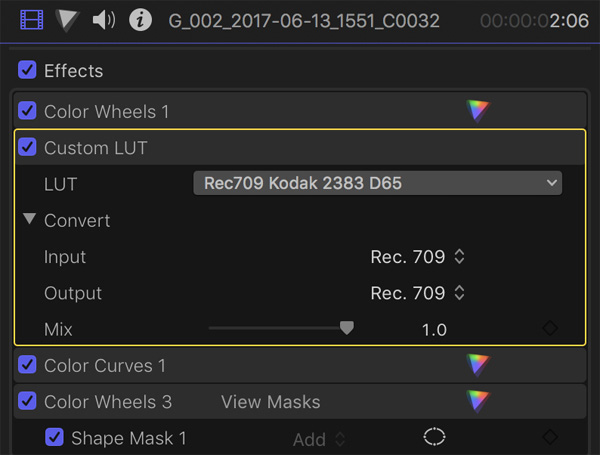Open the Audio inspector speaker icon

(x=104, y=20)
